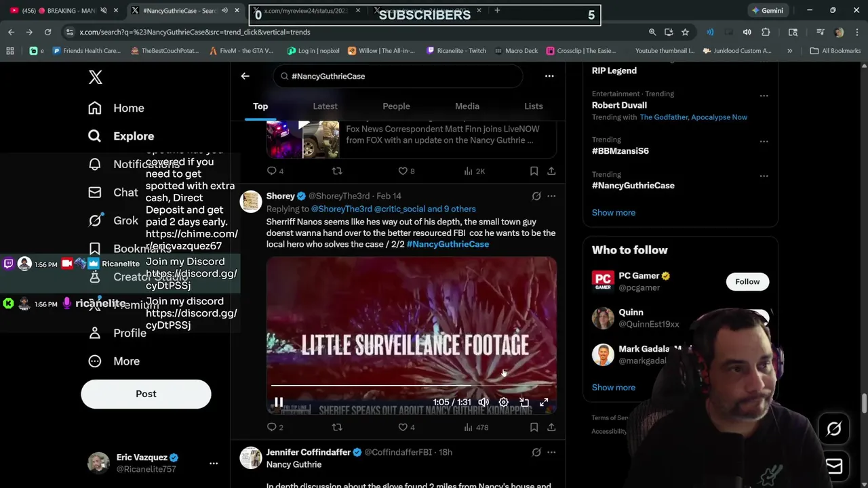Show more trending topics
This screenshot has height=488, width=868.
click(x=614, y=212)
